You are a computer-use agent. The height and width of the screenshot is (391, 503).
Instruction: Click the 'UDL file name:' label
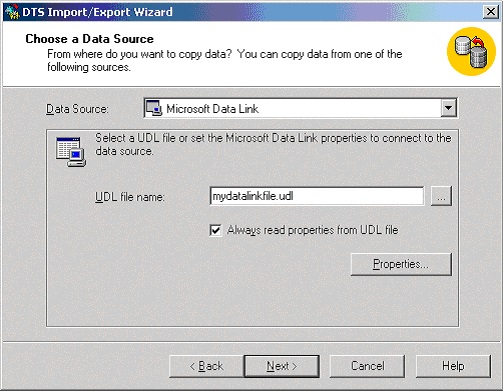(130, 197)
